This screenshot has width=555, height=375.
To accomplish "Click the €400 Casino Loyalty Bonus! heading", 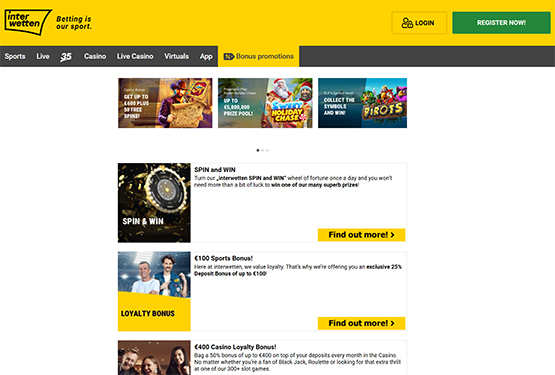I will click(235, 347).
